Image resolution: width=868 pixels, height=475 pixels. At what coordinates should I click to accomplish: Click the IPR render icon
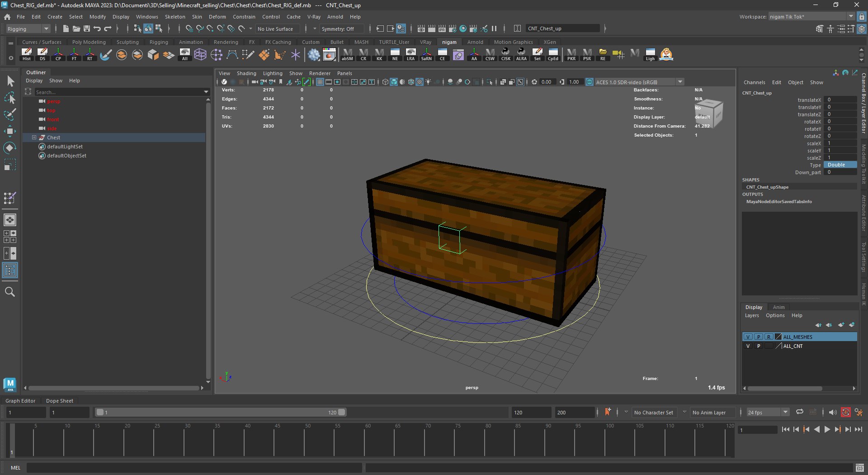pos(442,28)
